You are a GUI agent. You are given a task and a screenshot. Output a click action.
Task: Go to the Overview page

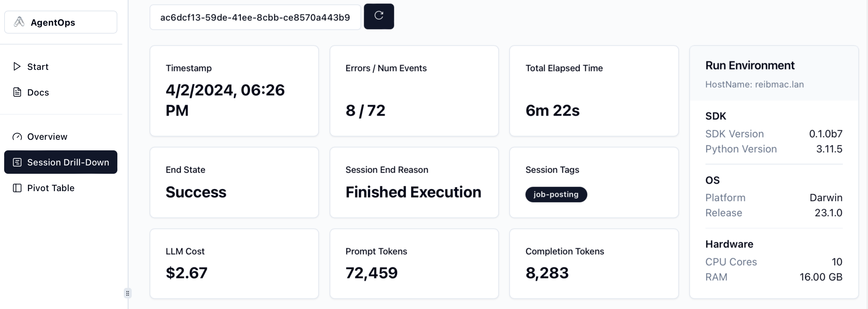(x=47, y=137)
